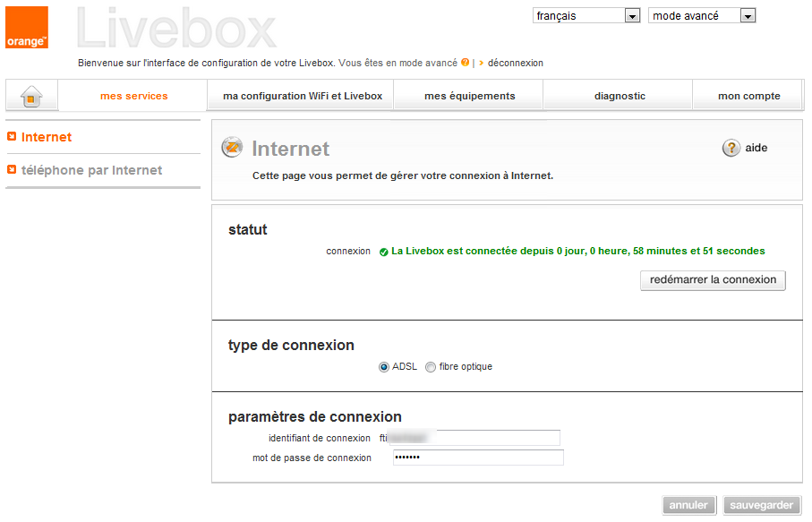Click the orange chevron before 'déconnexion'
Viewport: 812px width, 522px height.
[x=481, y=64]
